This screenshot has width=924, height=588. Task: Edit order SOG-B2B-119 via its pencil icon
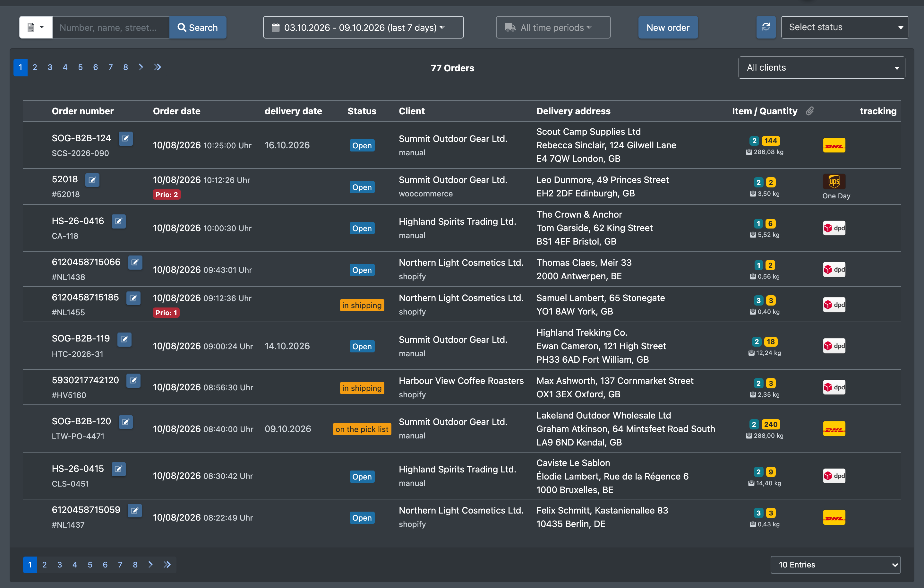124,339
